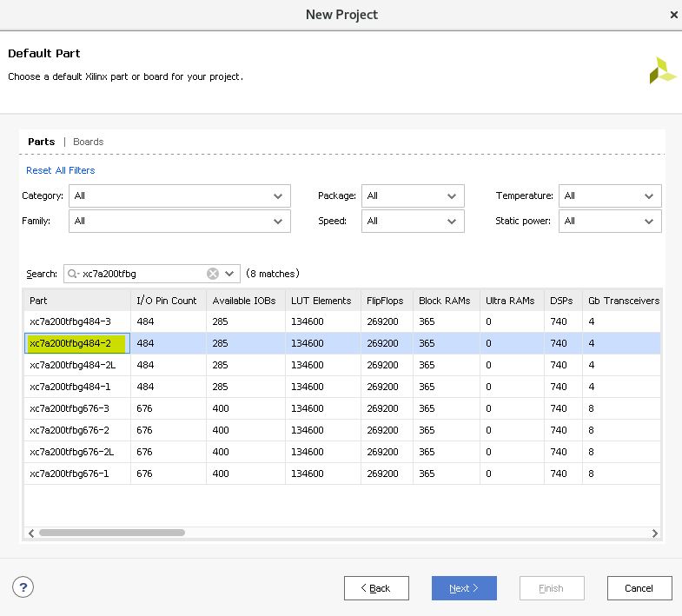
Task: Click the help question mark icon
Action: [x=23, y=587]
